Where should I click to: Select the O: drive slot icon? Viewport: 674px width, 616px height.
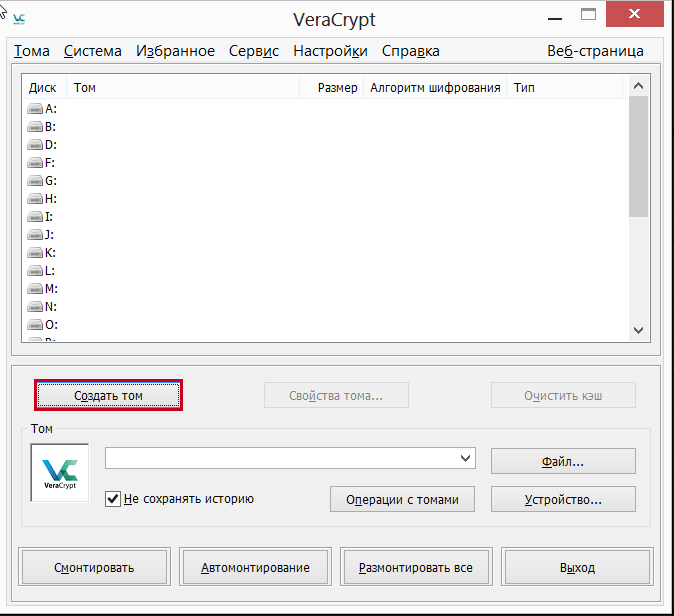tap(35, 325)
